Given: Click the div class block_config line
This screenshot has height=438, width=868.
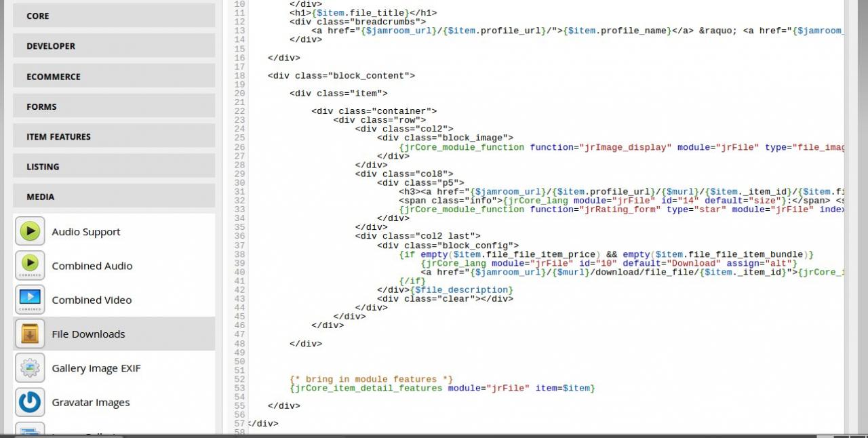Looking at the screenshot, I should click(x=448, y=245).
